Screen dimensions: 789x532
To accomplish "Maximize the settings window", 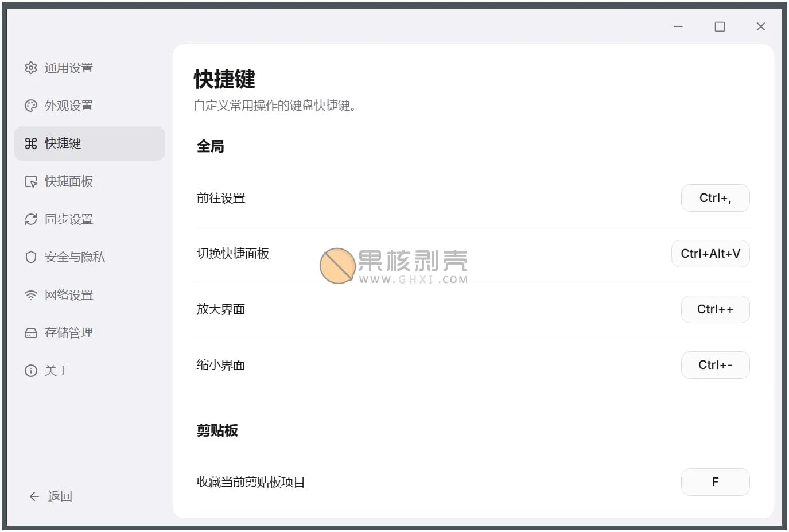I will point(720,26).
